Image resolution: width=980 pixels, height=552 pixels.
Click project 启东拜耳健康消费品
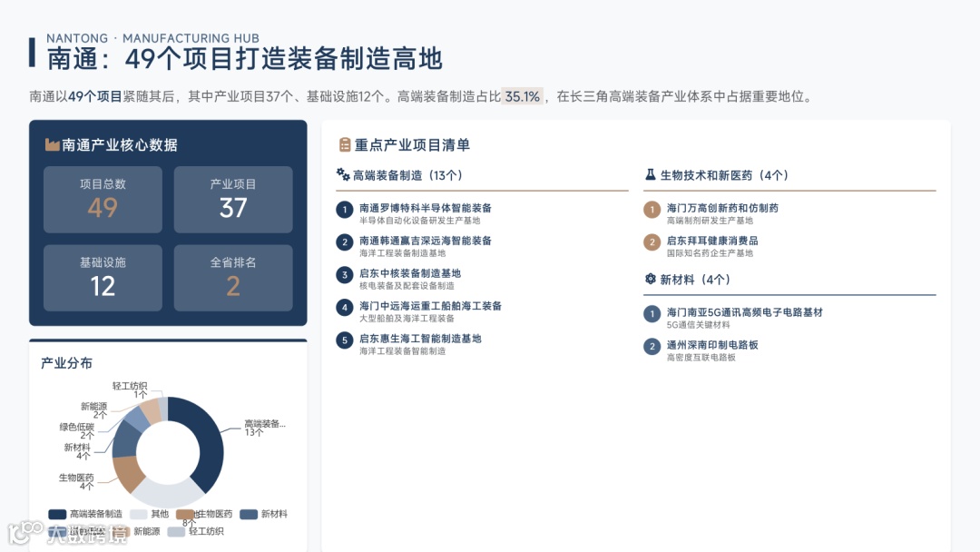[x=712, y=240]
